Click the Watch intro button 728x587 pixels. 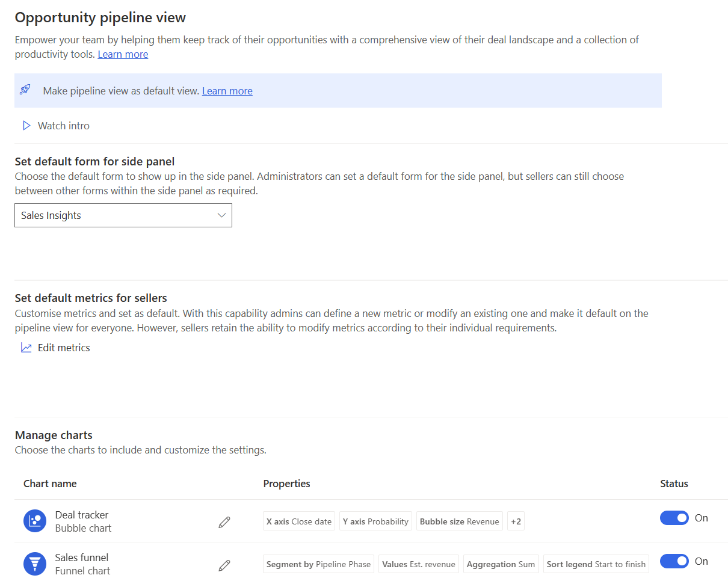tap(63, 126)
